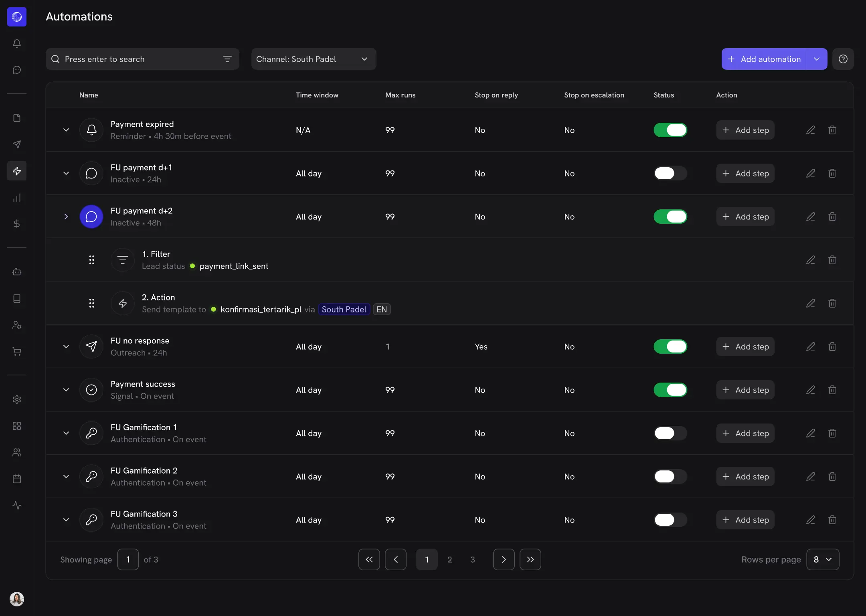This screenshot has height=616, width=866.
Task: Click the Add automation button
Action: point(764,59)
